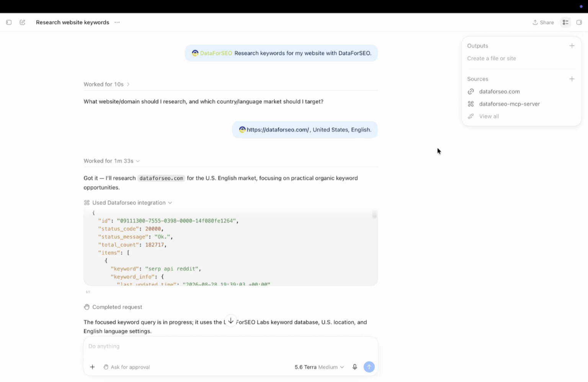Open the three-dot menu beside Research website keywords
Image resolution: width=588 pixels, height=382 pixels.
[117, 22]
